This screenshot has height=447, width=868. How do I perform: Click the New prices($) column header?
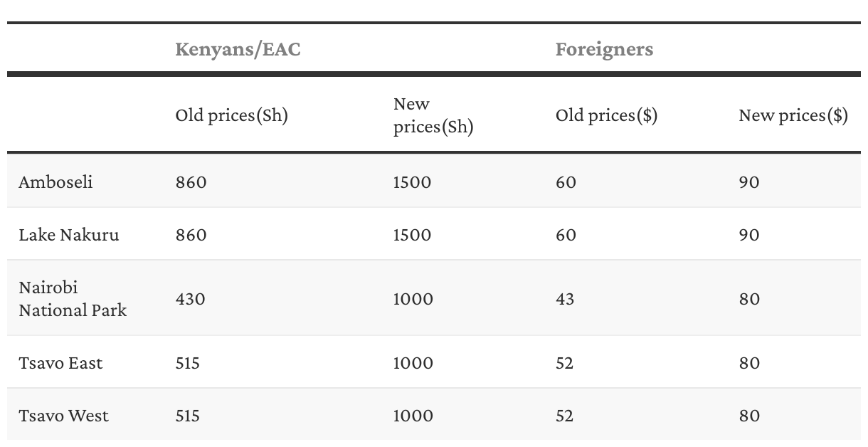(x=793, y=115)
